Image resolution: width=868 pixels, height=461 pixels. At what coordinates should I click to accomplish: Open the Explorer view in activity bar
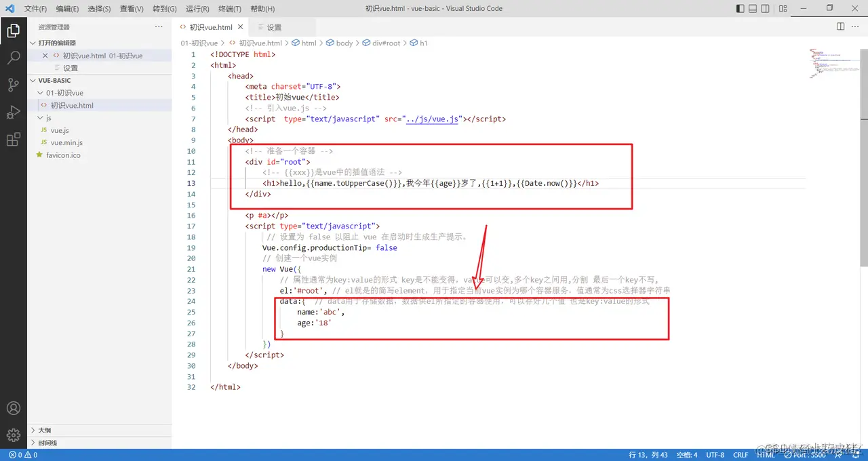[x=13, y=31]
